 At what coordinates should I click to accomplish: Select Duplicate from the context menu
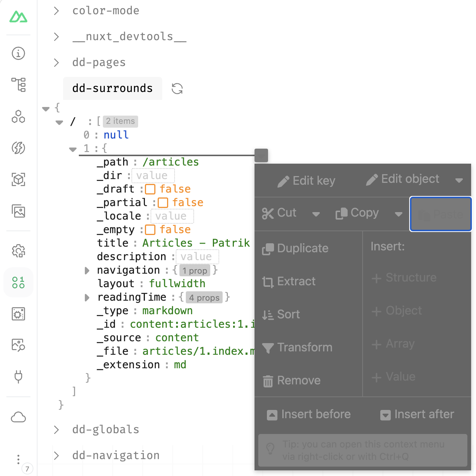295,248
